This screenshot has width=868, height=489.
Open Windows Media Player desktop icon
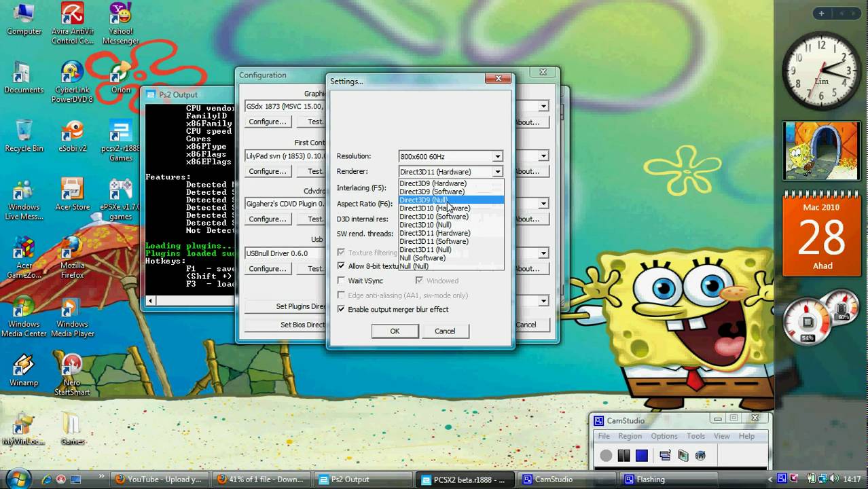tap(72, 316)
